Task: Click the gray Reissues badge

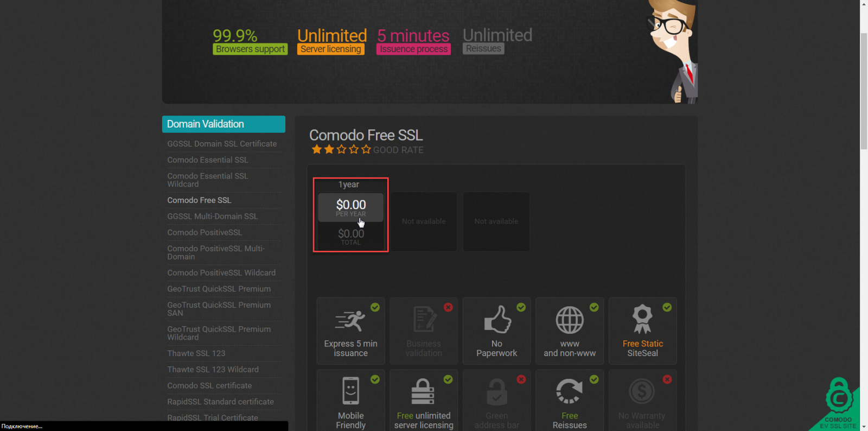Action: [483, 48]
